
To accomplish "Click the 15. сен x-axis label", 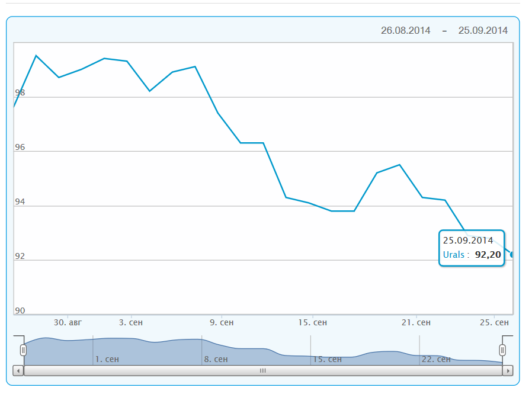I will pyautogui.click(x=312, y=322).
